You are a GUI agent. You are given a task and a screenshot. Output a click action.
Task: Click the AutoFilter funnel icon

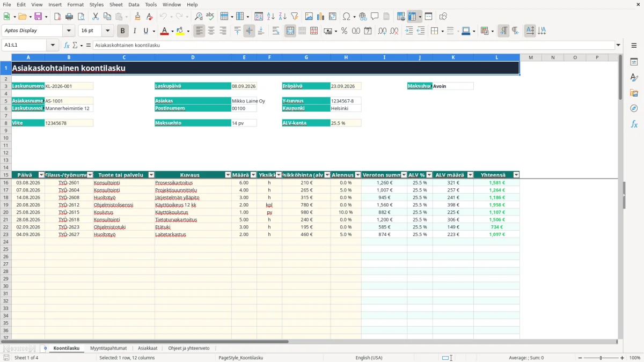point(294,17)
